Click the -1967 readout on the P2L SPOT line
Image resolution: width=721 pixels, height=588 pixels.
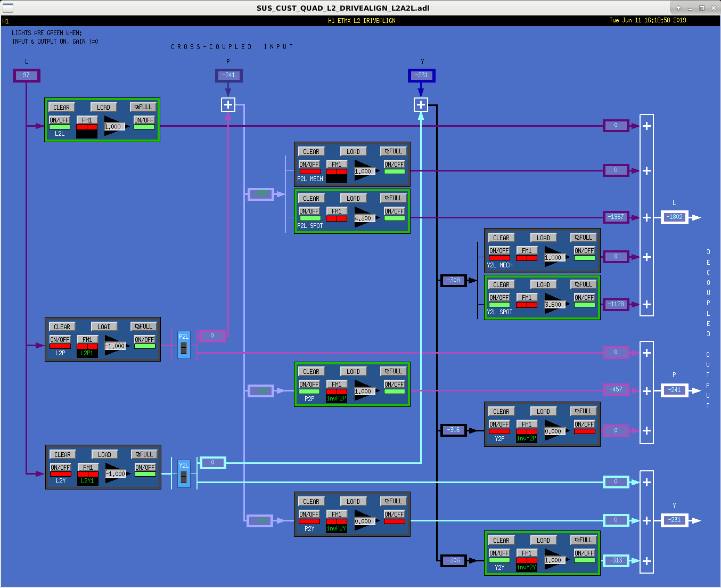pyautogui.click(x=616, y=217)
